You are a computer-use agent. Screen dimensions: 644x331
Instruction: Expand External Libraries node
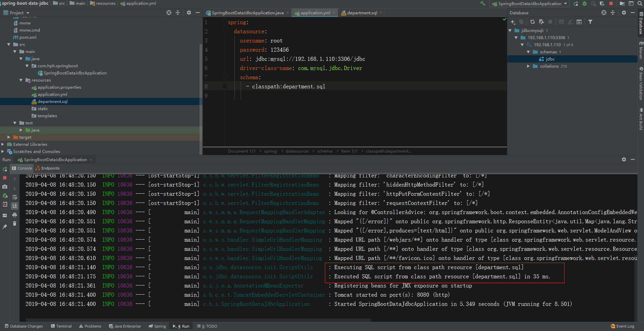coord(3,144)
